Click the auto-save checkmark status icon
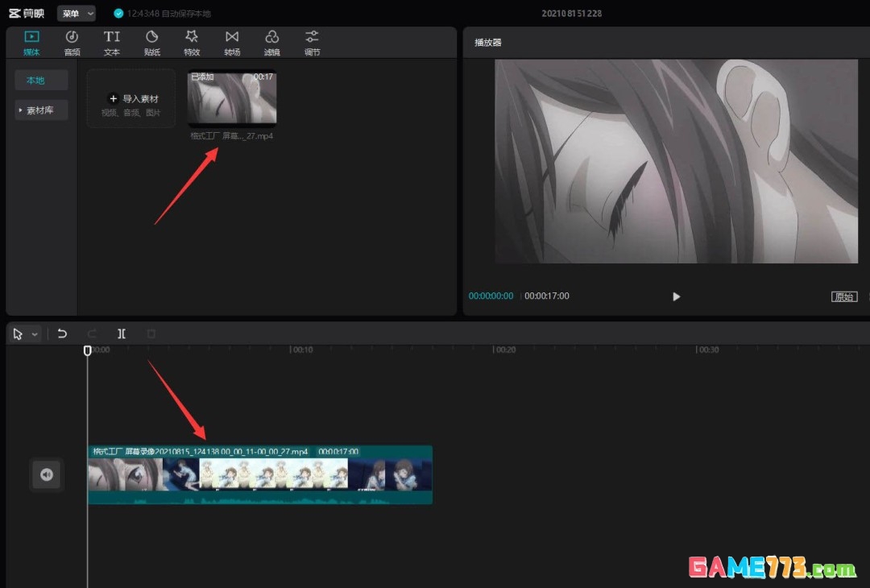This screenshot has height=588, width=870. pos(118,14)
